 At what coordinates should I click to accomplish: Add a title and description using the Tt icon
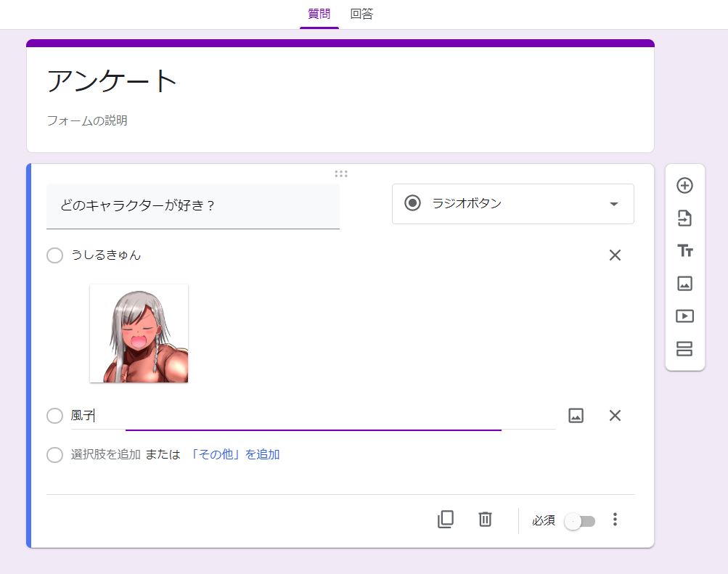click(683, 250)
